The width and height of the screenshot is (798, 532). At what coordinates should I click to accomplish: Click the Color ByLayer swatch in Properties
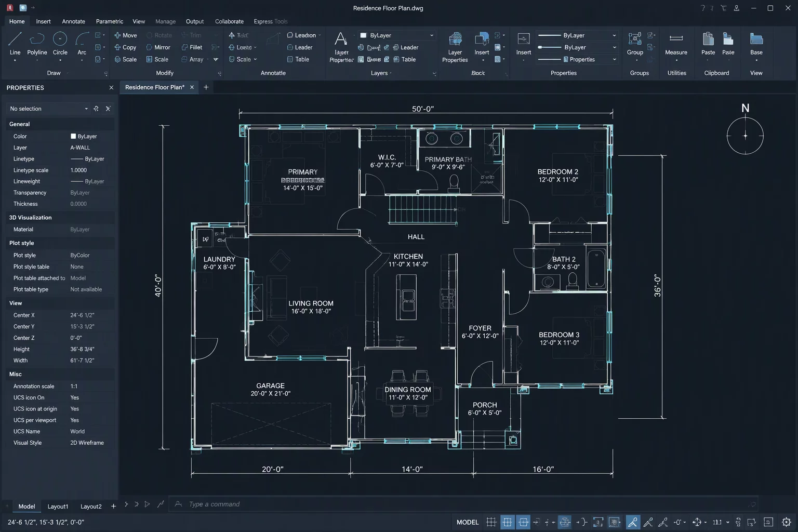[73, 136]
